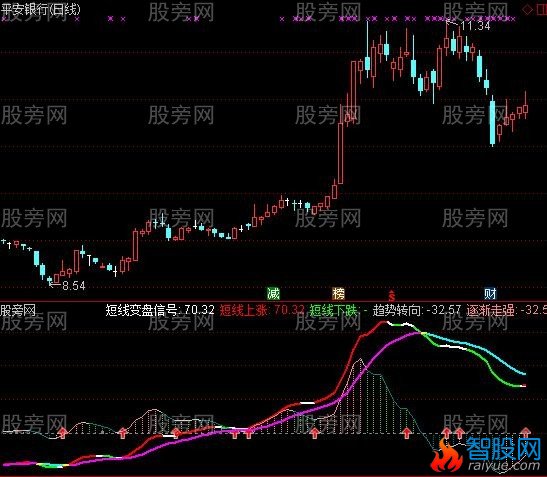Screen dimensions: 547x477
Task: Click the green 减 info marker icon
Action: point(273,293)
